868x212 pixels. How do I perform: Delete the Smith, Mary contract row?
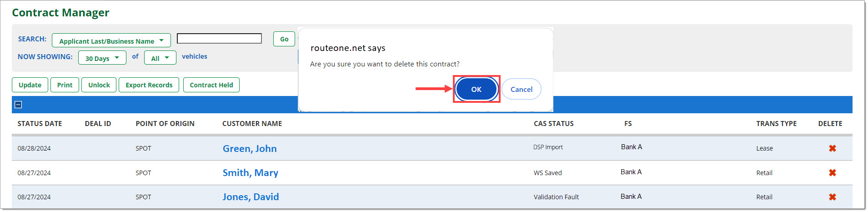point(832,172)
